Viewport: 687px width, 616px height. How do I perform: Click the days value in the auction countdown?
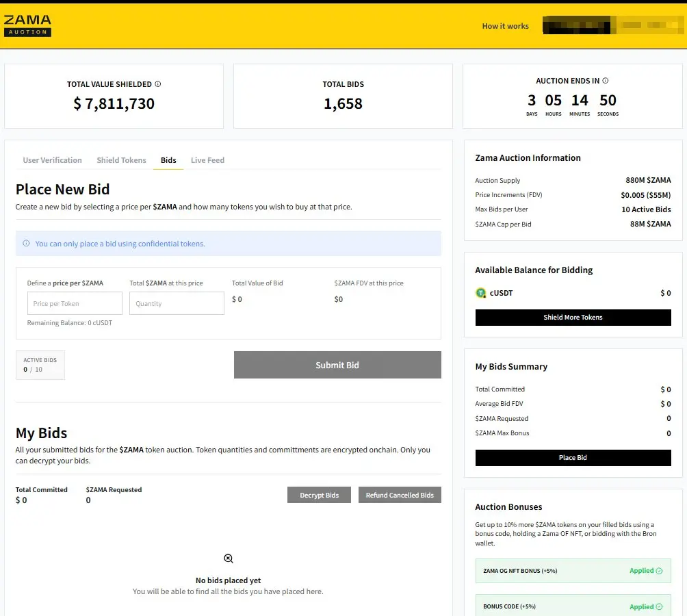click(x=532, y=101)
